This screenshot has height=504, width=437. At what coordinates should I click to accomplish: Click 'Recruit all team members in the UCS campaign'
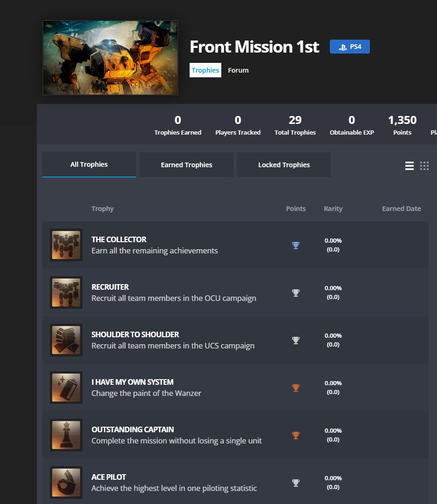(x=173, y=346)
